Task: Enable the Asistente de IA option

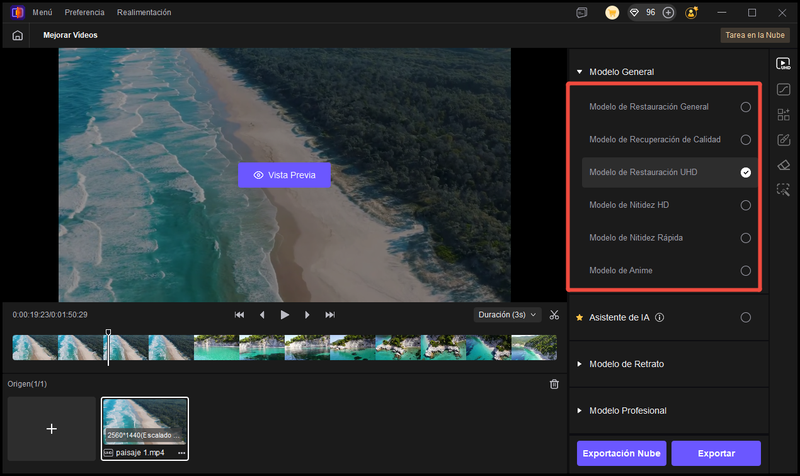Action: click(745, 318)
